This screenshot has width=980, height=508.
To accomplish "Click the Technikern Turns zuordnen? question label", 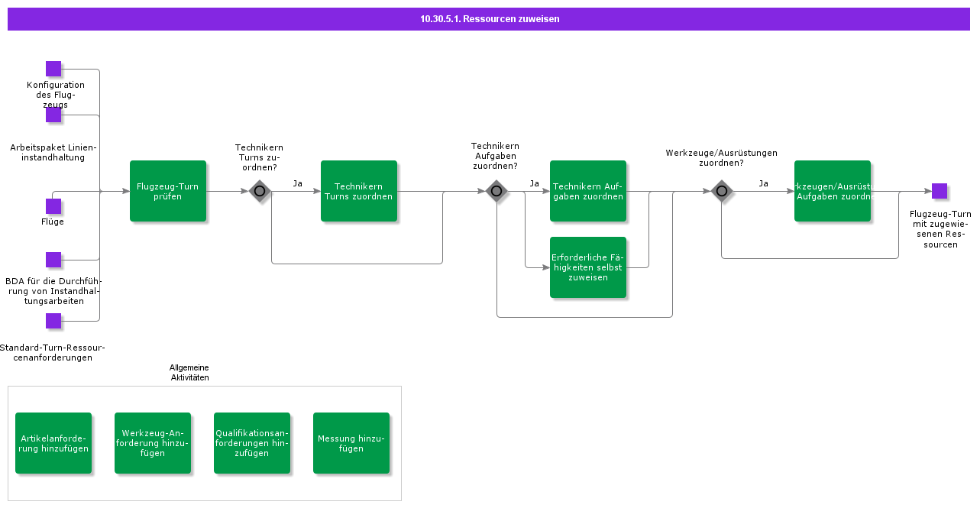I will coord(259,157).
